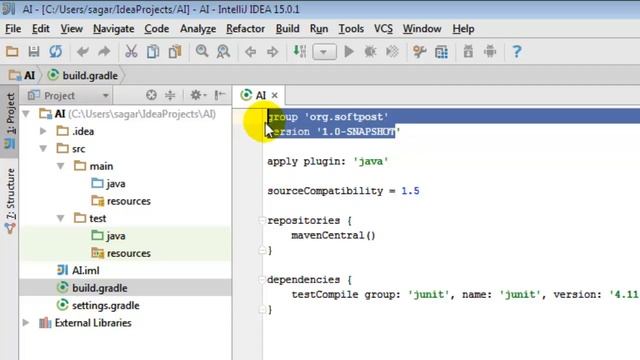Click 'sourceCompatibility' text in editor
640x360 pixels.
point(325,191)
